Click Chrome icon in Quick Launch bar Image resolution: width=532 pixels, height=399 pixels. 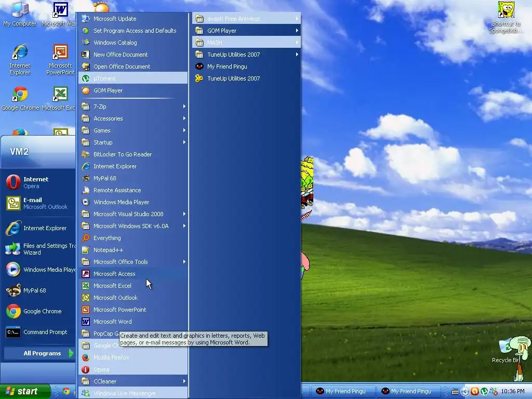pyautogui.click(x=66, y=391)
